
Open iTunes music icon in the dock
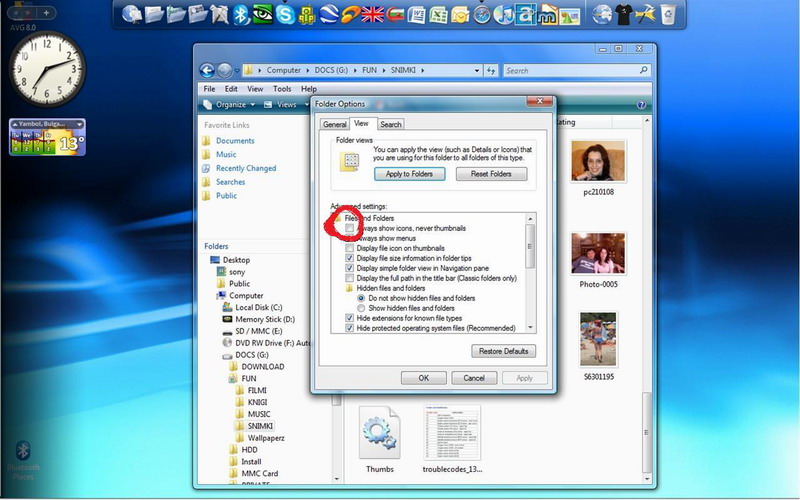(x=504, y=14)
